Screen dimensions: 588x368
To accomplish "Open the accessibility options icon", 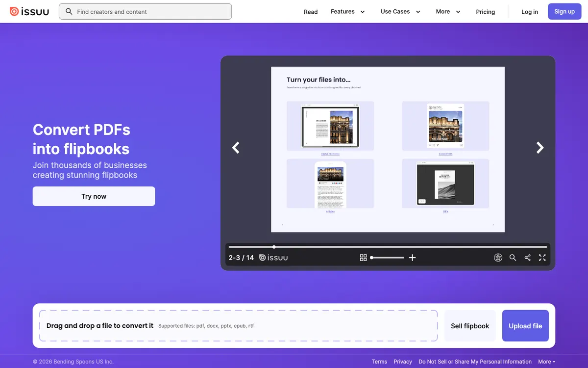I will (x=498, y=258).
